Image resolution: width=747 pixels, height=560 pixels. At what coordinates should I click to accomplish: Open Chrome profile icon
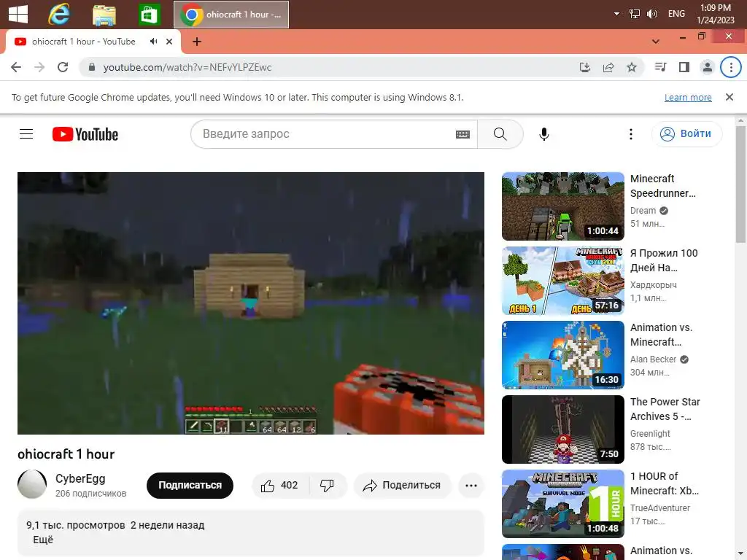[x=708, y=67]
